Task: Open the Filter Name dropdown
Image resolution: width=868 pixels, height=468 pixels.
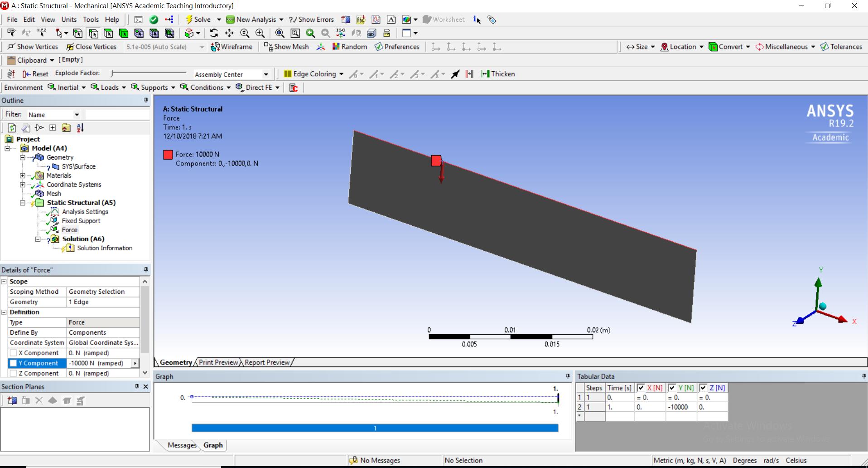Action: 53,115
